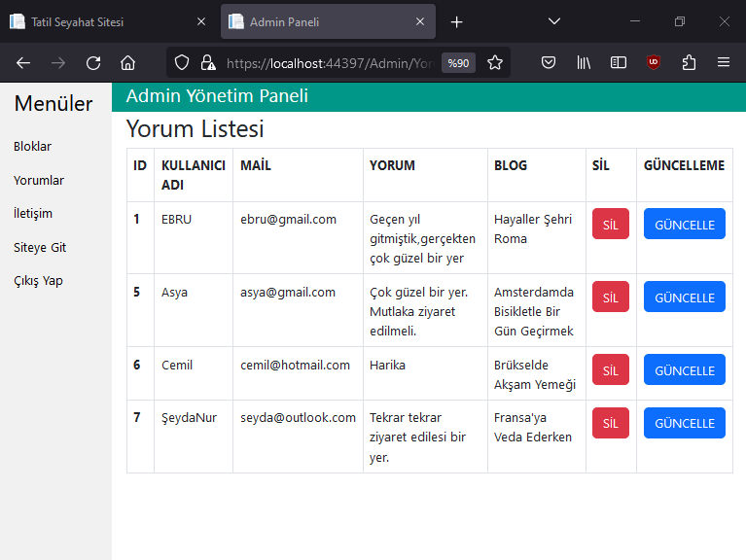Delete Cemil's comment with SİL

point(611,369)
